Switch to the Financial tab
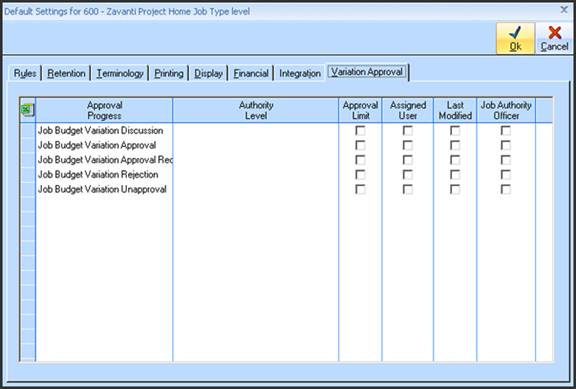 [x=251, y=73]
